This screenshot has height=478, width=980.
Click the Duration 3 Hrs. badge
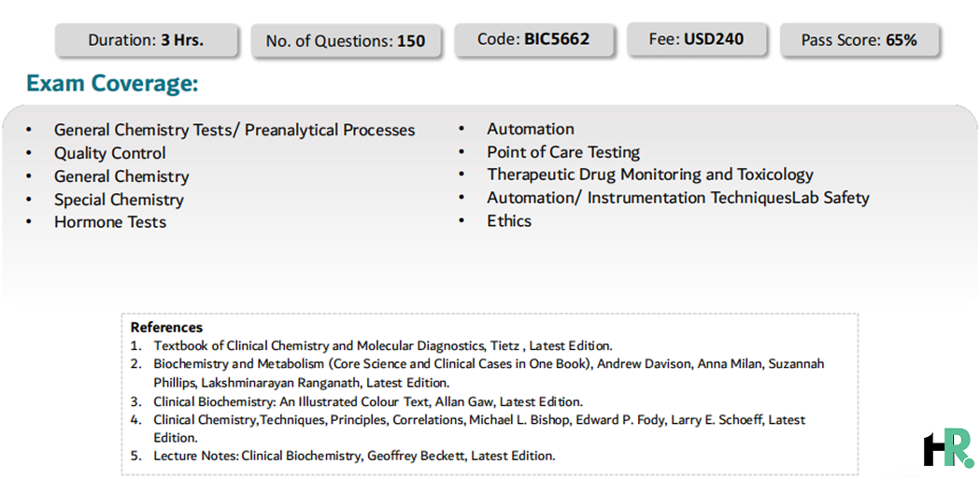point(147,41)
